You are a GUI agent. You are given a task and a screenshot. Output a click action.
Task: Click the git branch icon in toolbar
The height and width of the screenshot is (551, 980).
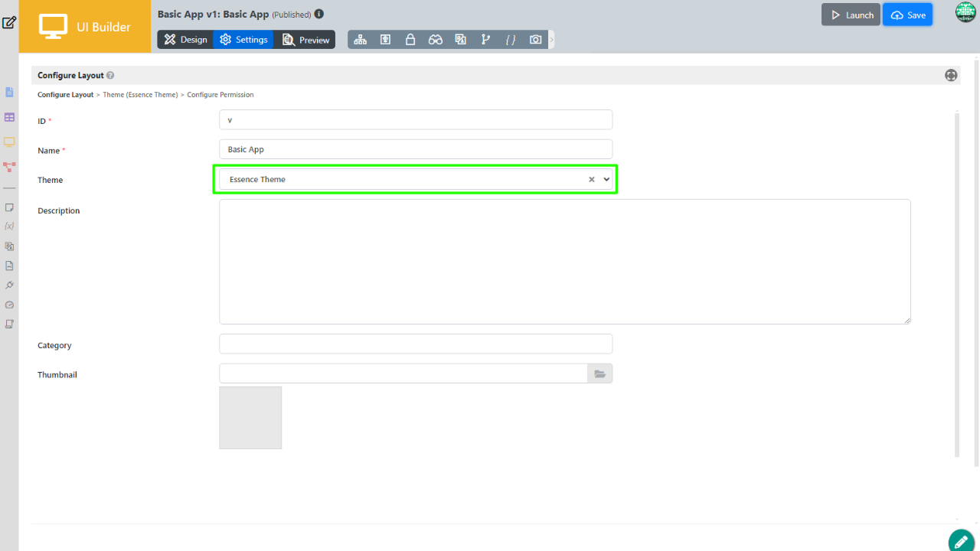pos(485,40)
